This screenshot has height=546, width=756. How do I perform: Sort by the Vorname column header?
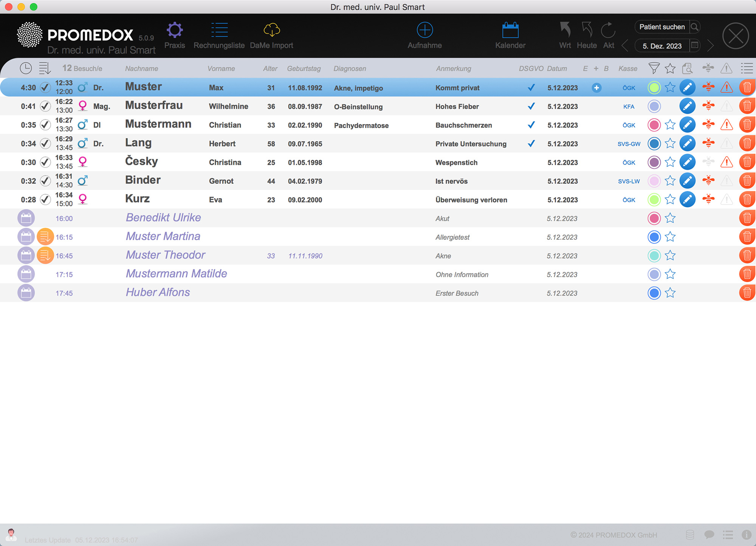[221, 68]
